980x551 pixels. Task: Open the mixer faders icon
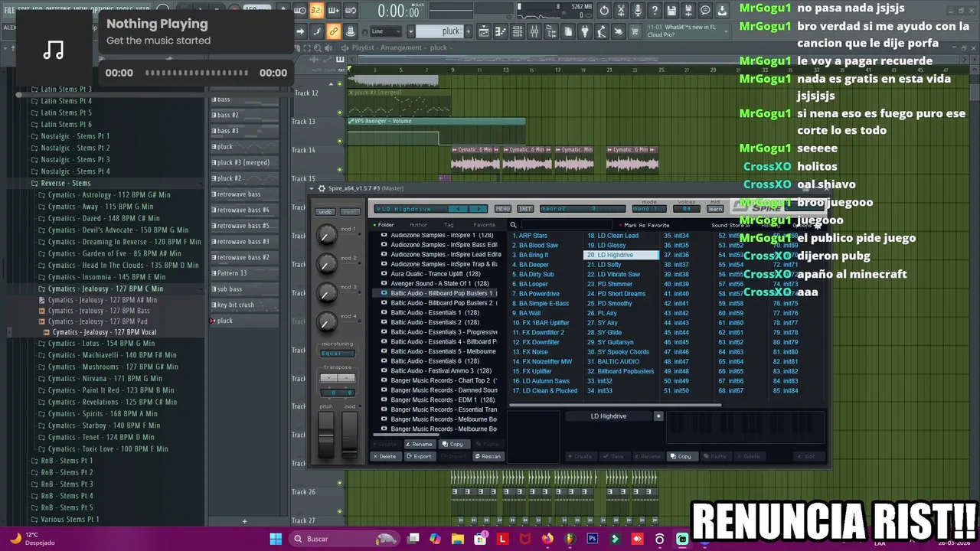534,31
